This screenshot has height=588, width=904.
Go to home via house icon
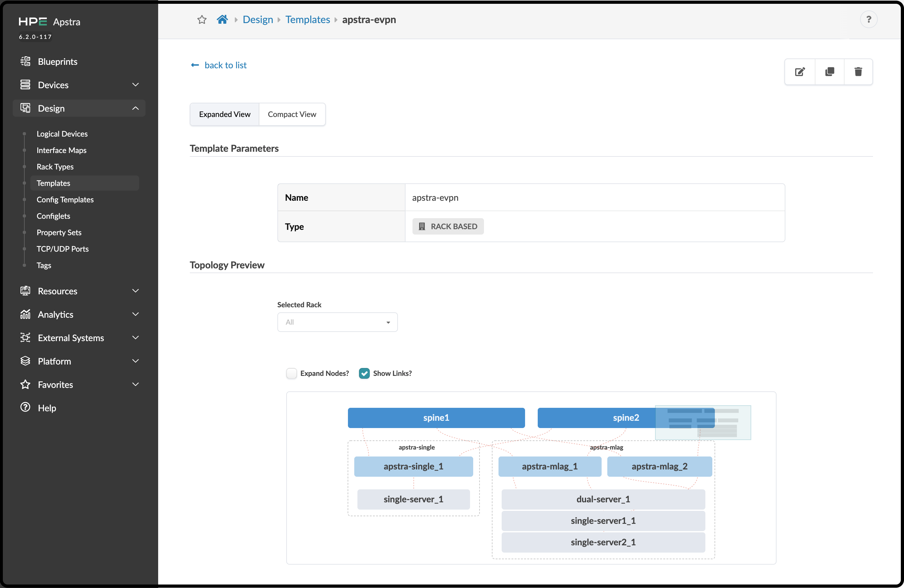(x=222, y=19)
